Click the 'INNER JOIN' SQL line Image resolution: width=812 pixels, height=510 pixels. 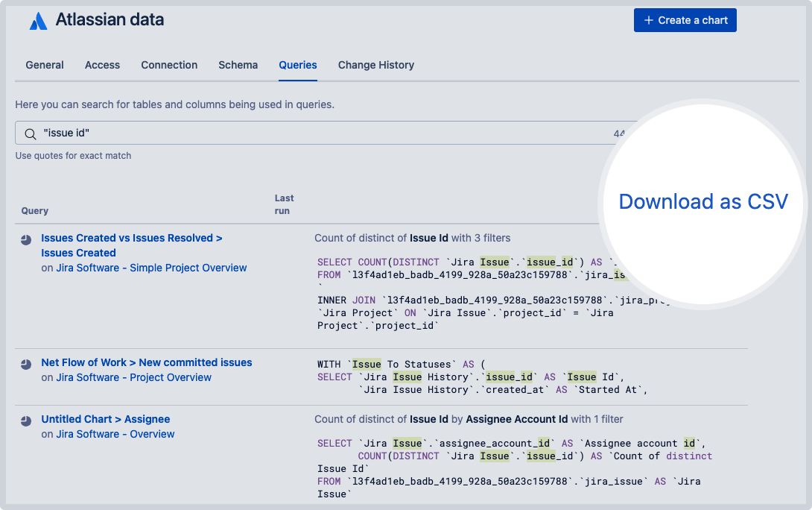(x=493, y=300)
